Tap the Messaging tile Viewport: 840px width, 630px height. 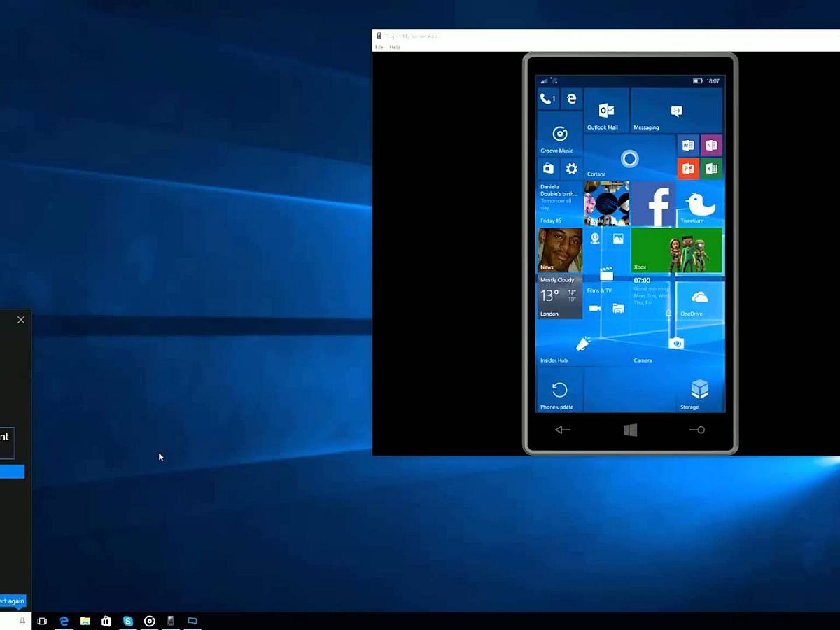[676, 111]
